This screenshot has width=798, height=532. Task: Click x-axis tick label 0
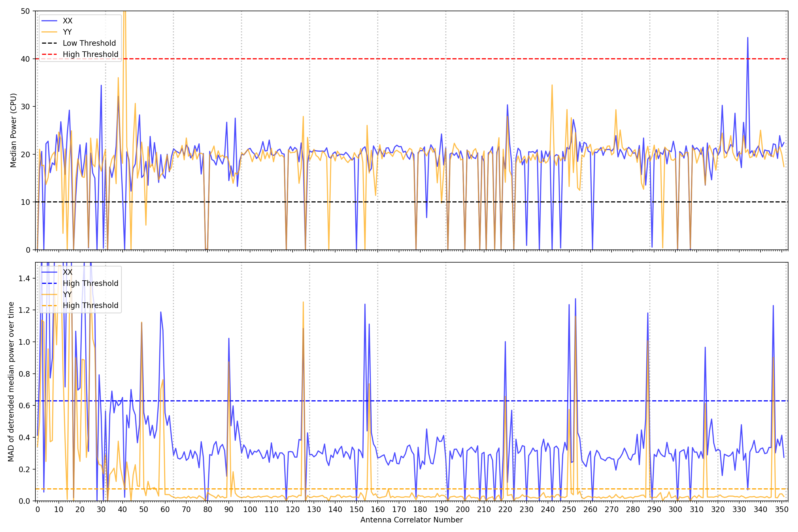pos(37,509)
